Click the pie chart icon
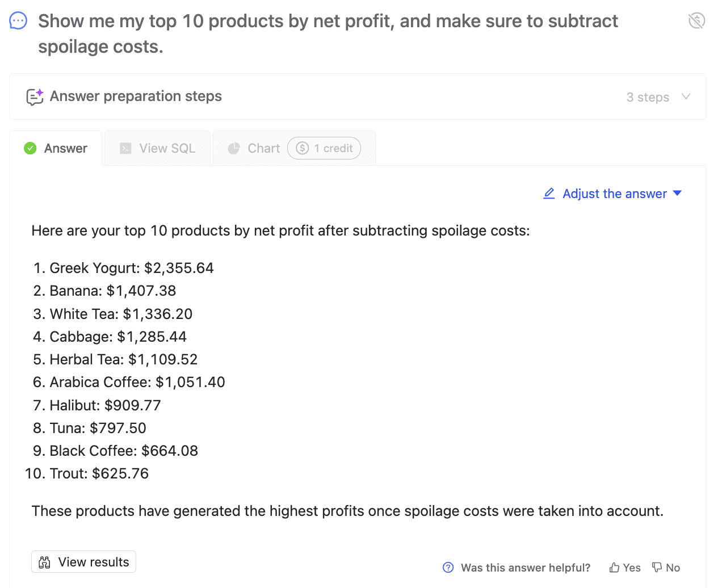The image size is (722, 588). (x=234, y=149)
